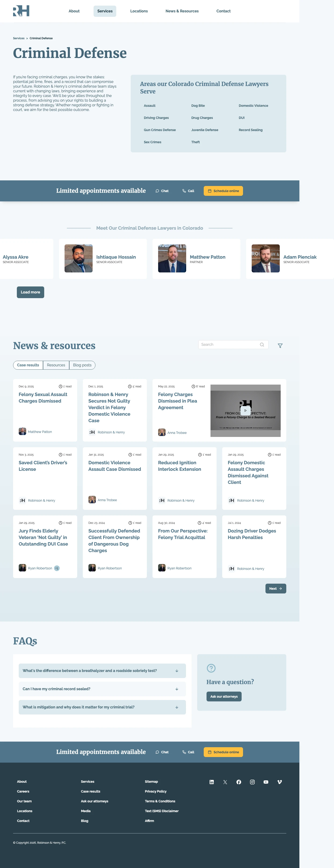This screenshot has width=334, height=868.
Task: Click the Search input field in News & resources
Action: coord(233,345)
